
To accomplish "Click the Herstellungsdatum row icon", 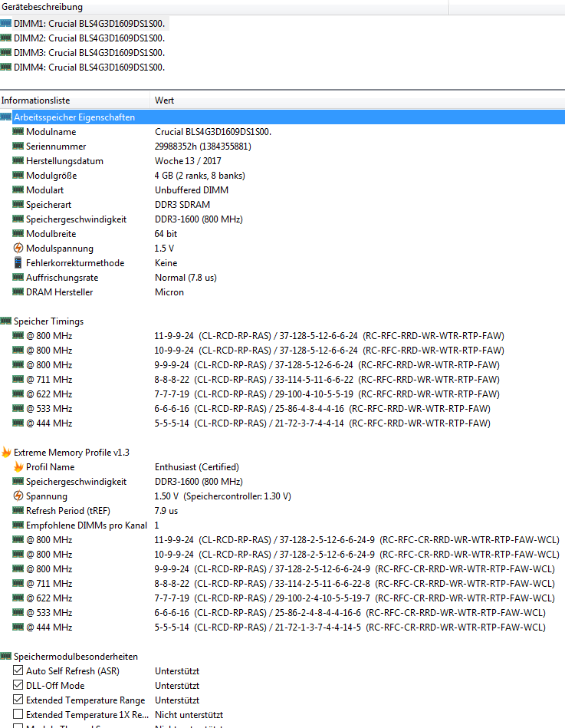I will (18, 160).
